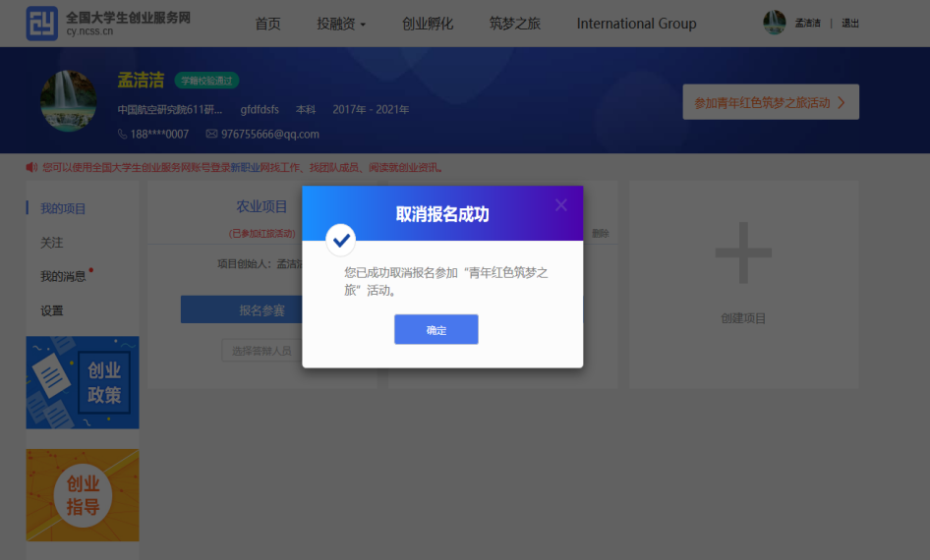Click the 确定 button in the dialog
The width and height of the screenshot is (930, 560).
point(436,330)
